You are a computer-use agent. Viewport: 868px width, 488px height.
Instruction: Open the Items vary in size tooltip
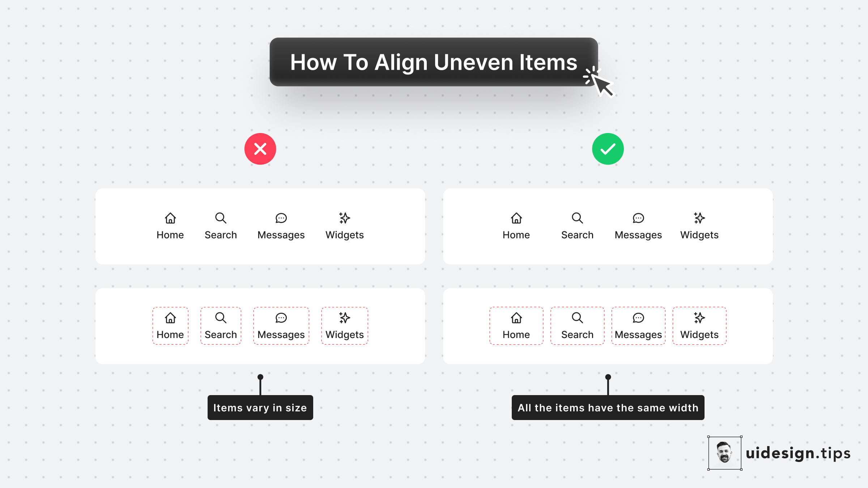point(260,407)
